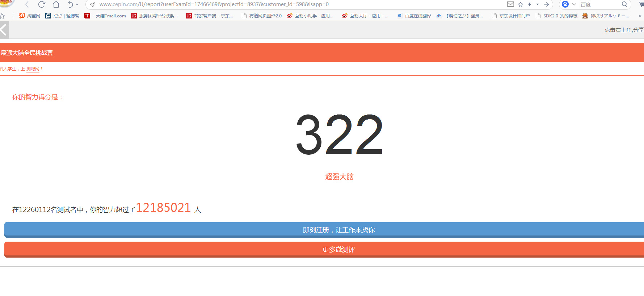Open the small dropdown arrow beside lightning icon
644x296 pixels.
click(x=538, y=4)
